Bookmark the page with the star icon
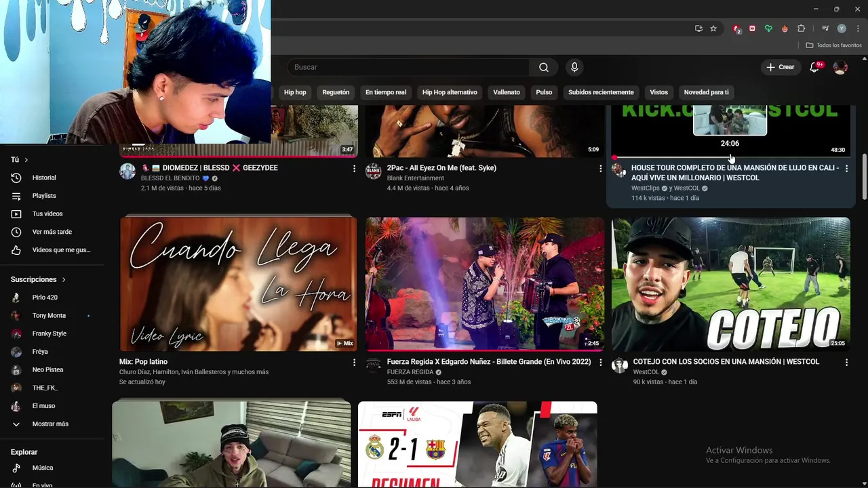Screen dimensions: 868x488 coord(713,28)
